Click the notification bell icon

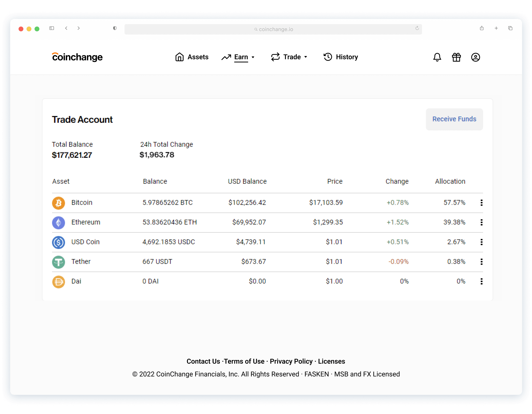click(437, 57)
